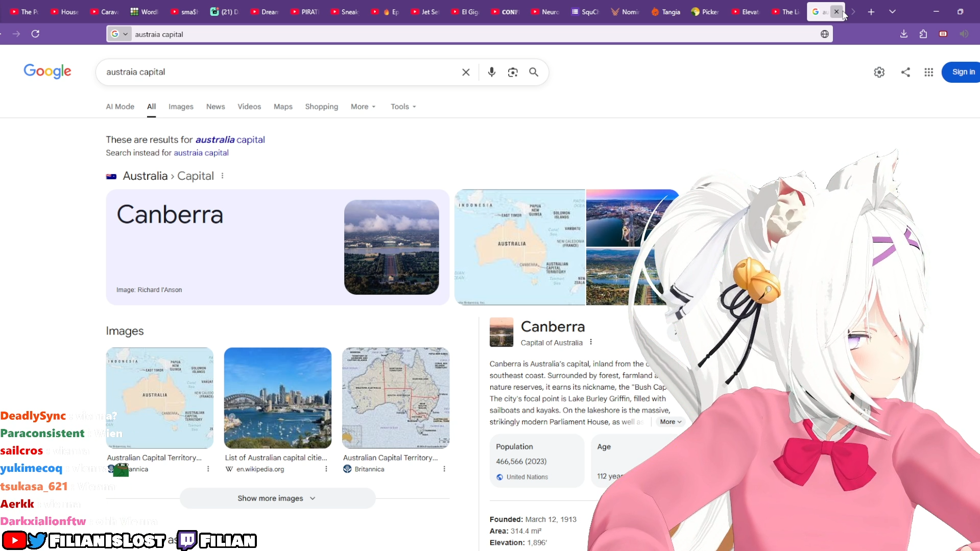This screenshot has height=551, width=980.
Task: Open the Sydney harbour image thumbnail
Action: pos(278,398)
